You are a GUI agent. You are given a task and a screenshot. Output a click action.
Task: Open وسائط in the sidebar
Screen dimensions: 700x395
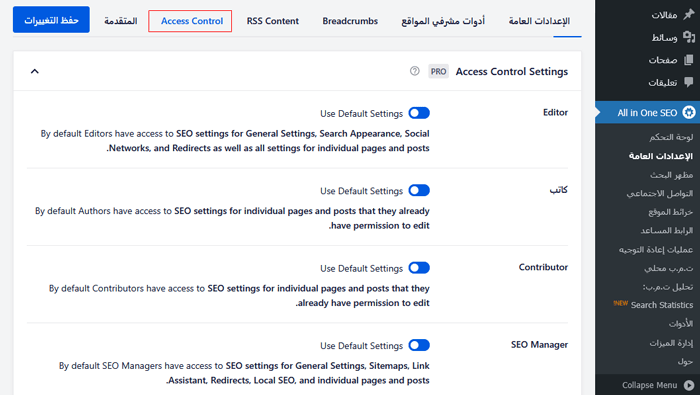coord(664,37)
